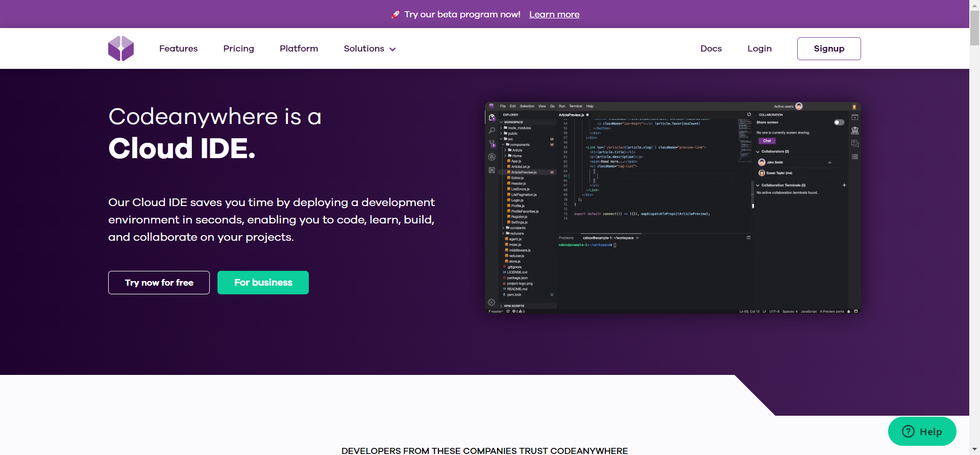Click Try now for free button

pos(159,283)
